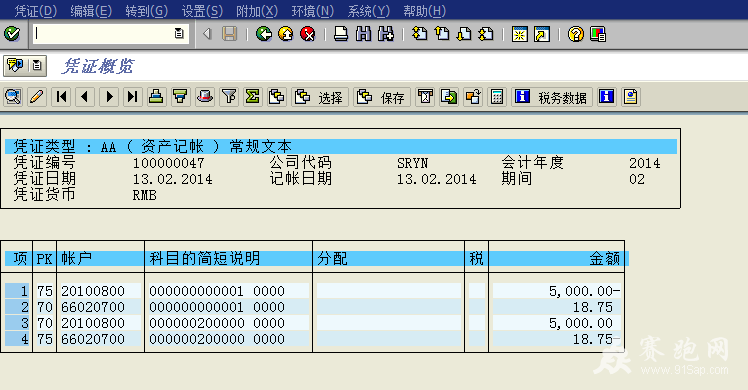The image size is (748, 390).
Task: Click the previous item arrow
Action: coord(85,97)
